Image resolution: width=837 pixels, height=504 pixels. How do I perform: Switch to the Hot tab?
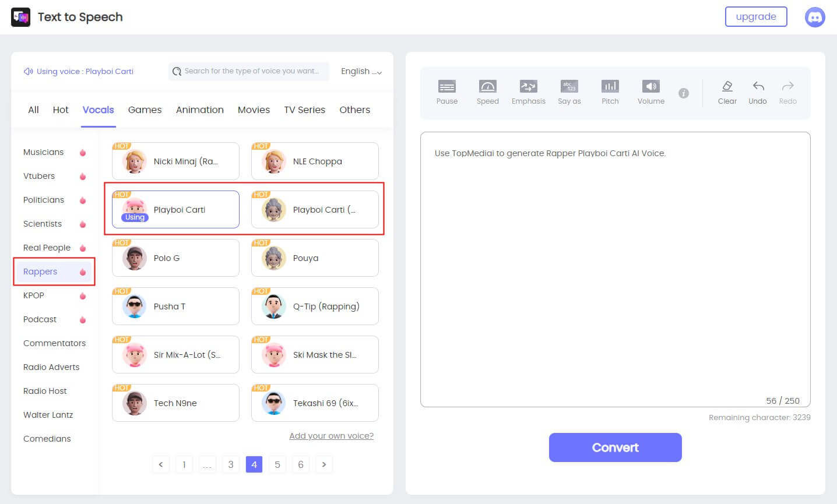[61, 110]
